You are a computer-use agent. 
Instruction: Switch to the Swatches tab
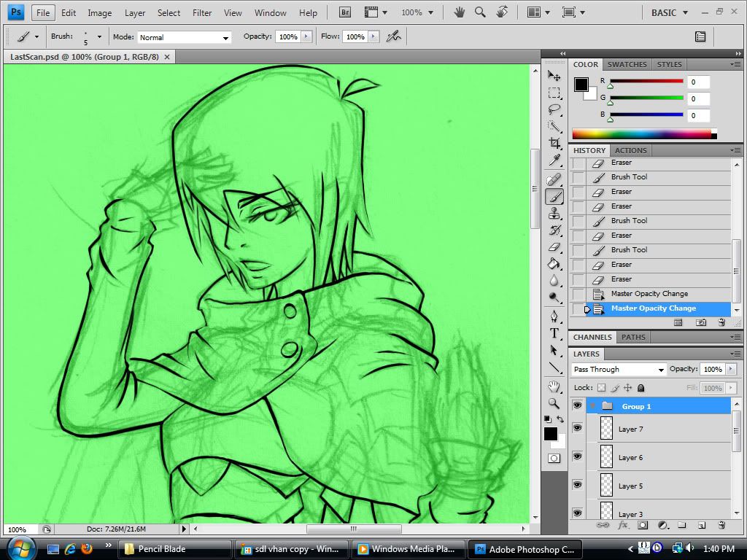click(x=627, y=64)
